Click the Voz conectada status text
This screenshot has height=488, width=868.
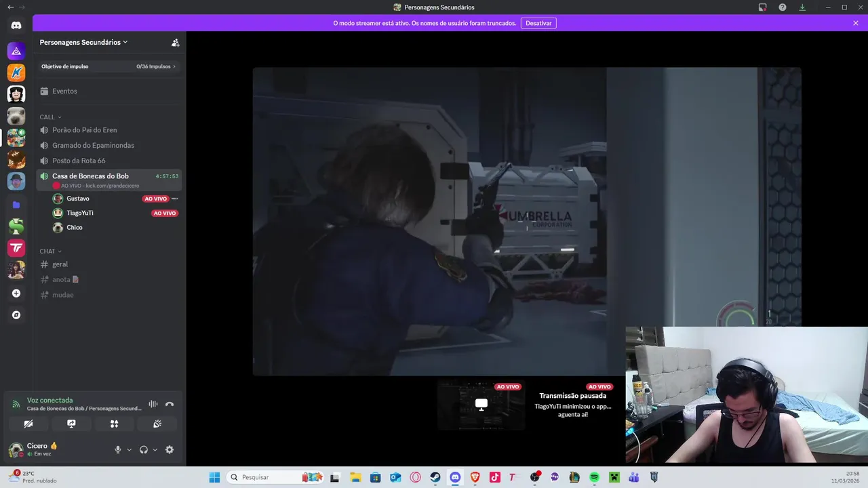point(50,400)
